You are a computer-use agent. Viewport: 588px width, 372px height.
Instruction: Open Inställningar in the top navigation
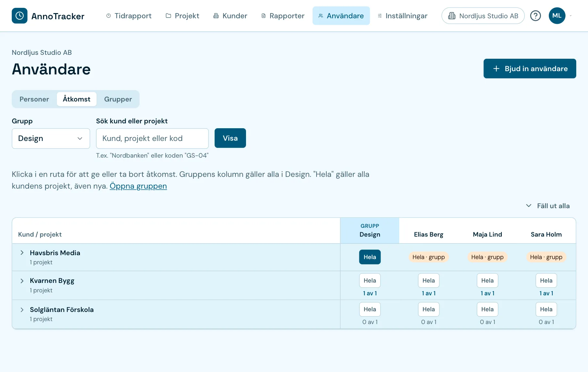[x=402, y=16]
